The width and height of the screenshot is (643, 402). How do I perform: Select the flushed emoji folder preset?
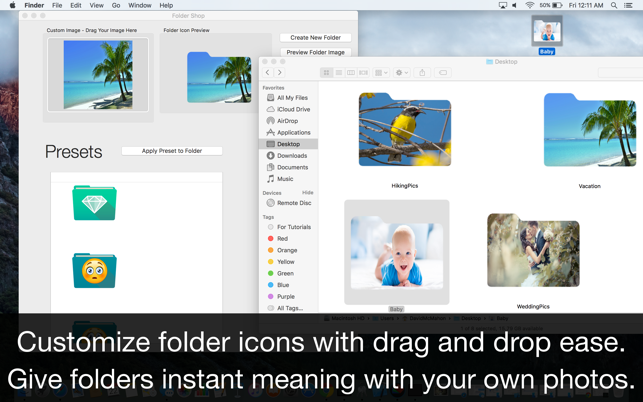[x=94, y=270]
